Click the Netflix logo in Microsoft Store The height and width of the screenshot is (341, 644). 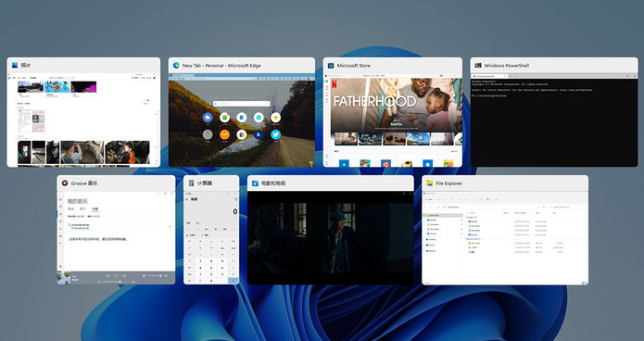pos(335,85)
